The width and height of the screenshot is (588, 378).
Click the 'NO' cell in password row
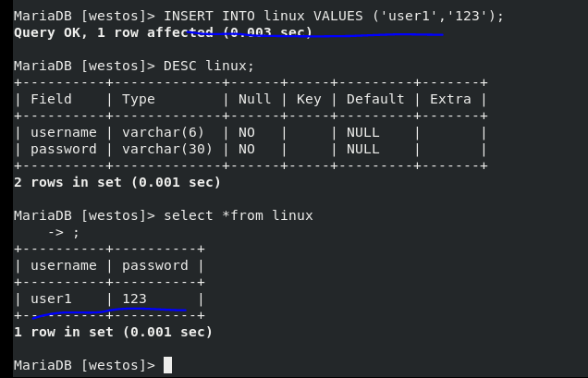click(x=246, y=149)
